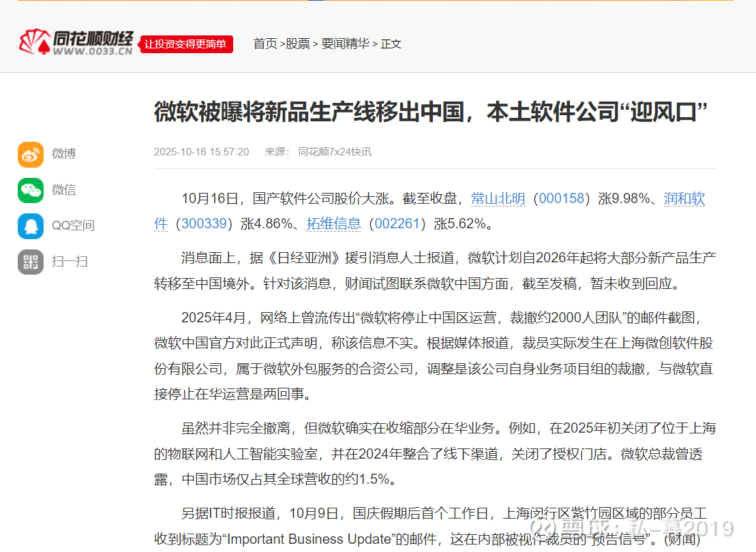Click the paragraph starting 2025年4月
Image resolution: width=756 pixels, height=552 pixels.
point(435,356)
